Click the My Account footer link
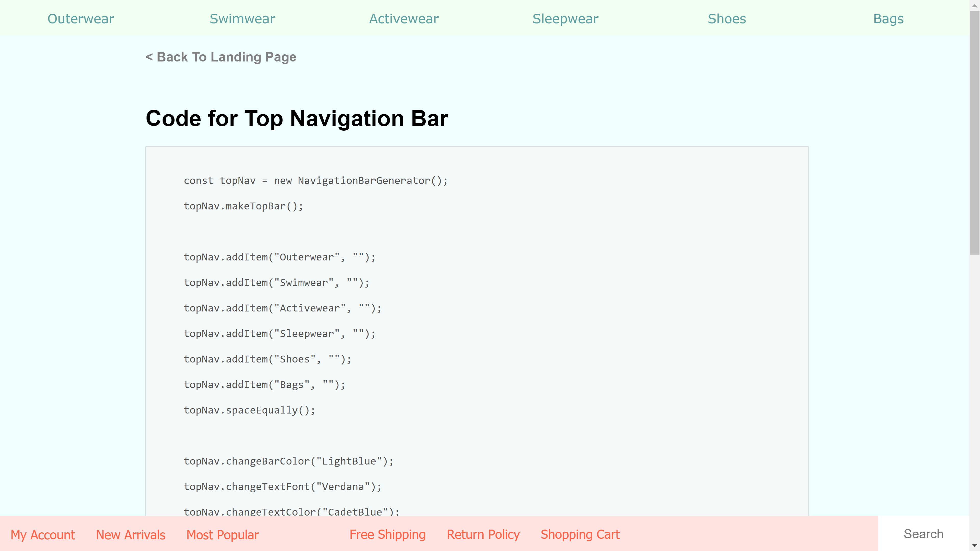 pyautogui.click(x=42, y=534)
